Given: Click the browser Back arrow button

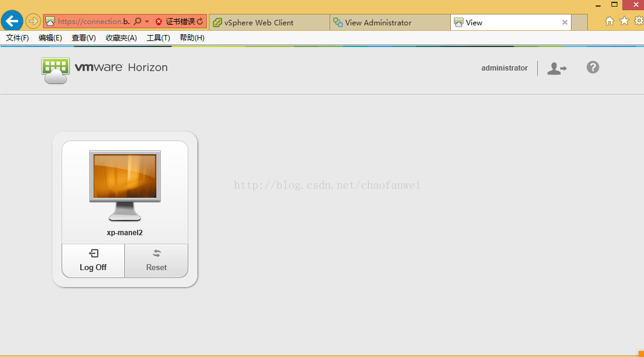Looking at the screenshot, I should pos(12,21).
